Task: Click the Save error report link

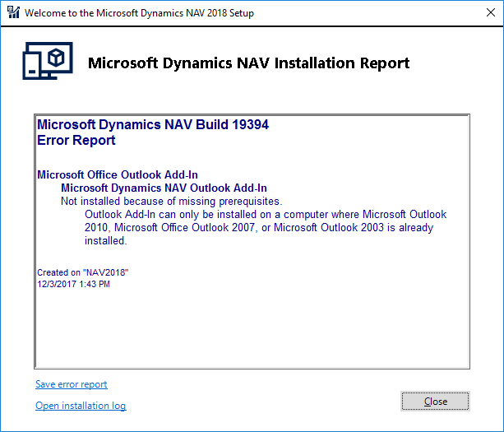Action: 71,384
